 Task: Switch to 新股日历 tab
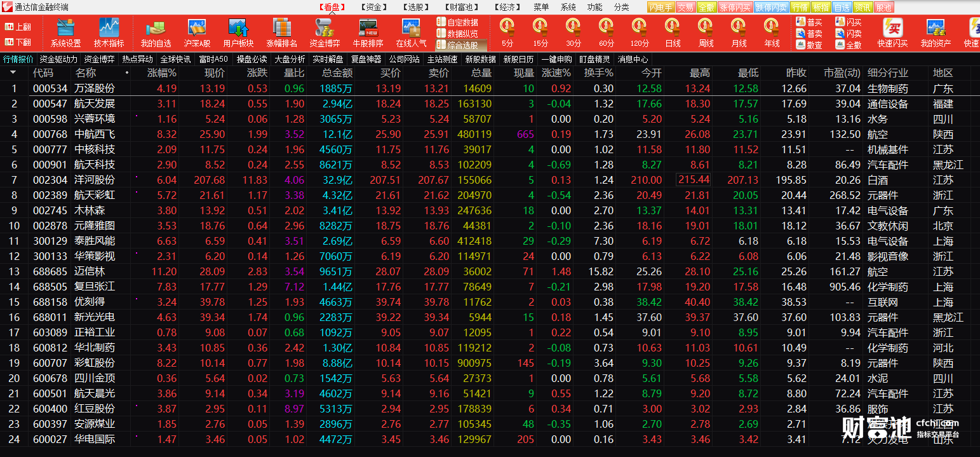pyautogui.click(x=518, y=59)
